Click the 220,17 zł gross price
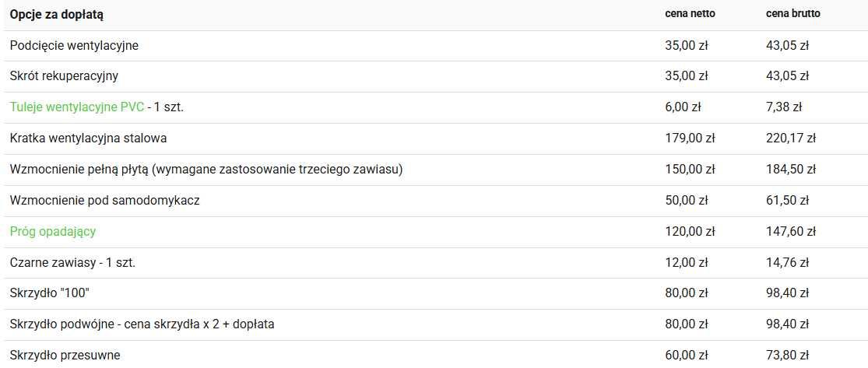 coord(790,138)
